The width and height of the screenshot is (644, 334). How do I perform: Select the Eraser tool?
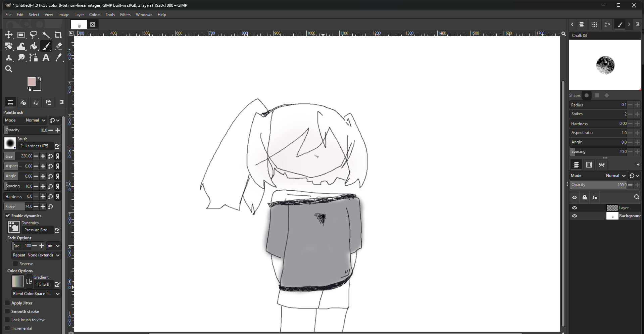[59, 46]
